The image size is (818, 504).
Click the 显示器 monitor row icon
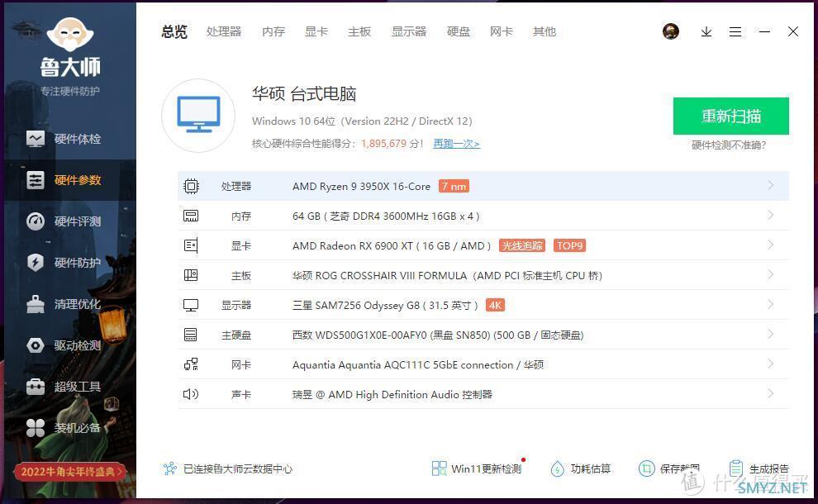pyautogui.click(x=191, y=305)
